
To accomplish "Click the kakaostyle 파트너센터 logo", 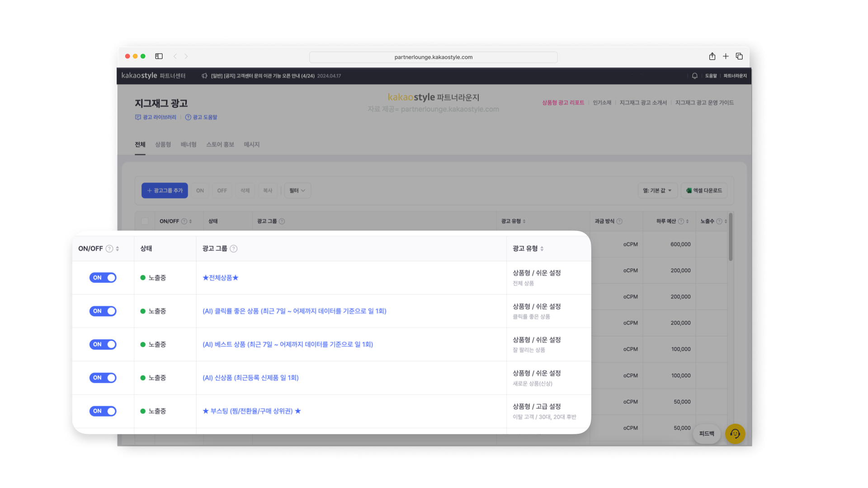I will click(x=153, y=76).
